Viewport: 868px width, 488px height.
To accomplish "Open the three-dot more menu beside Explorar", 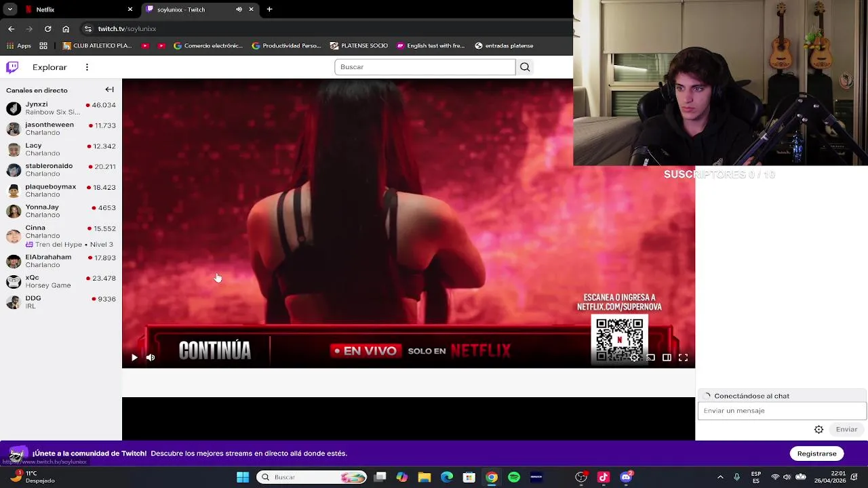I will [x=87, y=67].
